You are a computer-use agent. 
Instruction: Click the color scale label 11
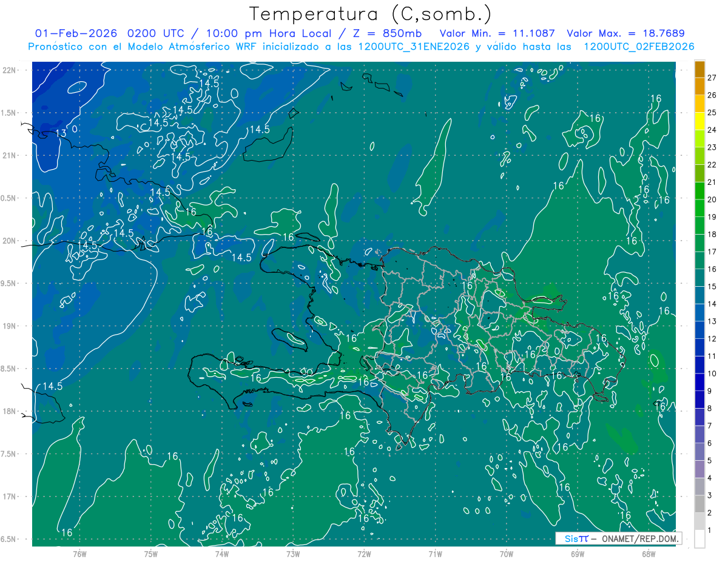(x=712, y=356)
